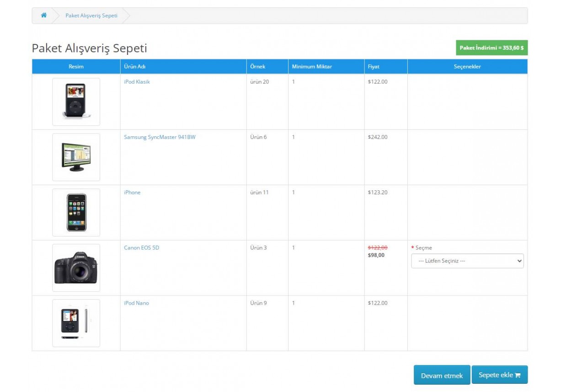
Task: Click the Paket İndirimi green badge
Action: coord(491,48)
